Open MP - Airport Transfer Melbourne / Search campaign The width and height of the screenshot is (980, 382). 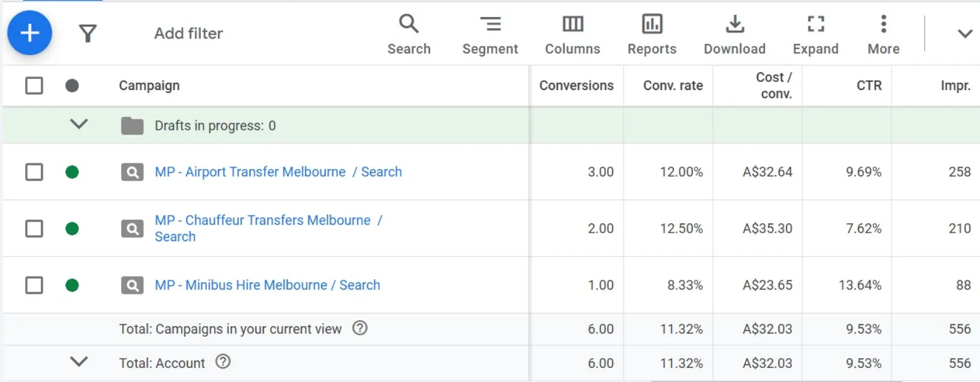[x=278, y=172]
